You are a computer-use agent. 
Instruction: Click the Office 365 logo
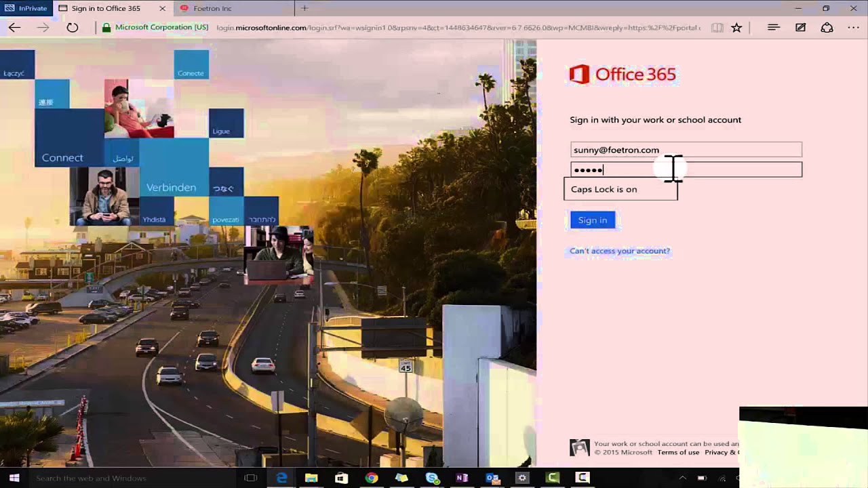click(x=623, y=75)
